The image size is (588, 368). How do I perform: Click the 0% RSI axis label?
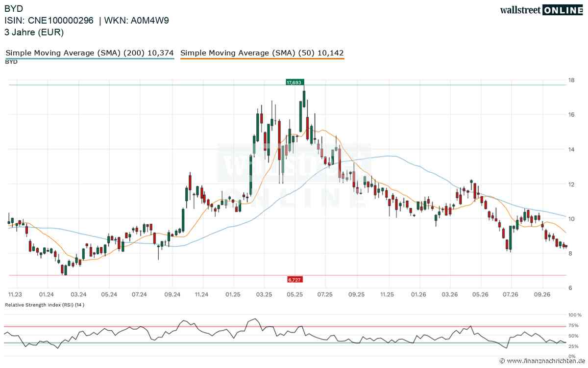[571, 357]
